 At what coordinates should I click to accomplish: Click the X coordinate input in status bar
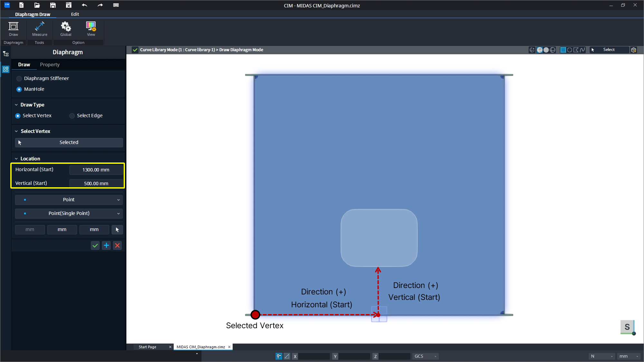tap(314, 356)
